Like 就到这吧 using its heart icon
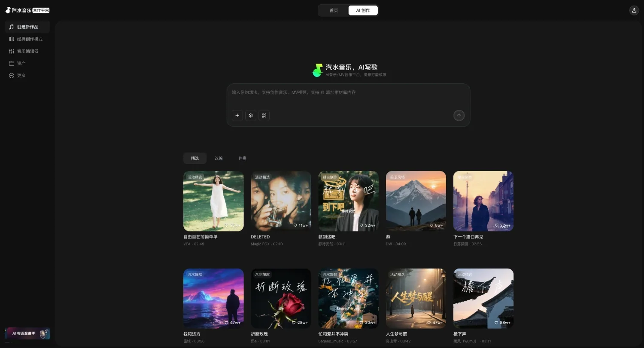644x348 pixels. (x=362, y=225)
